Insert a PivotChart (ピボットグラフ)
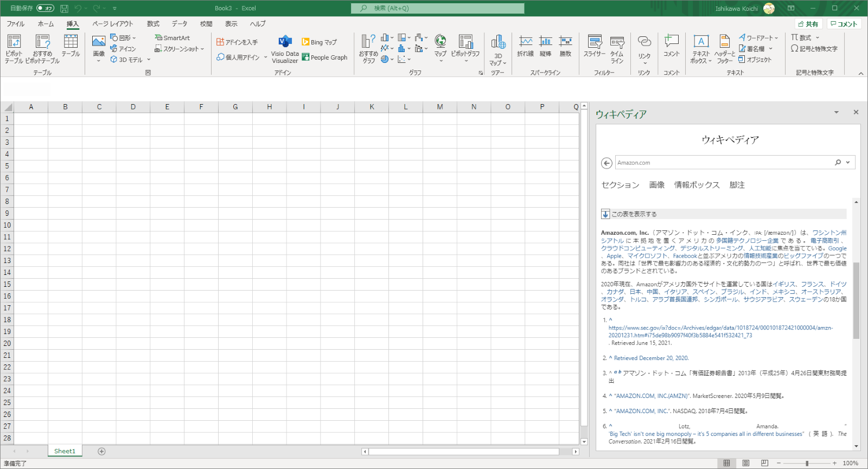The height and width of the screenshot is (469, 868). (465, 48)
